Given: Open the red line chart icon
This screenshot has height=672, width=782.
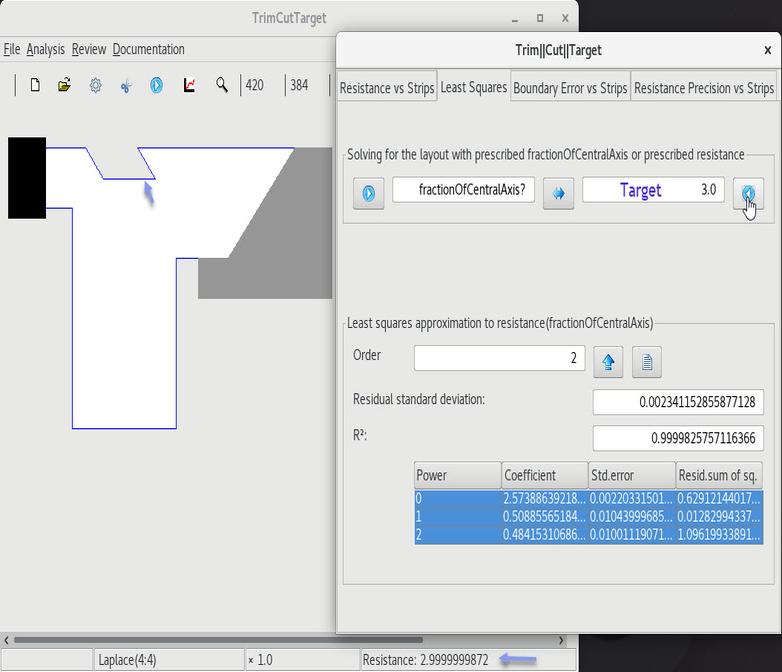Looking at the screenshot, I should click(189, 86).
